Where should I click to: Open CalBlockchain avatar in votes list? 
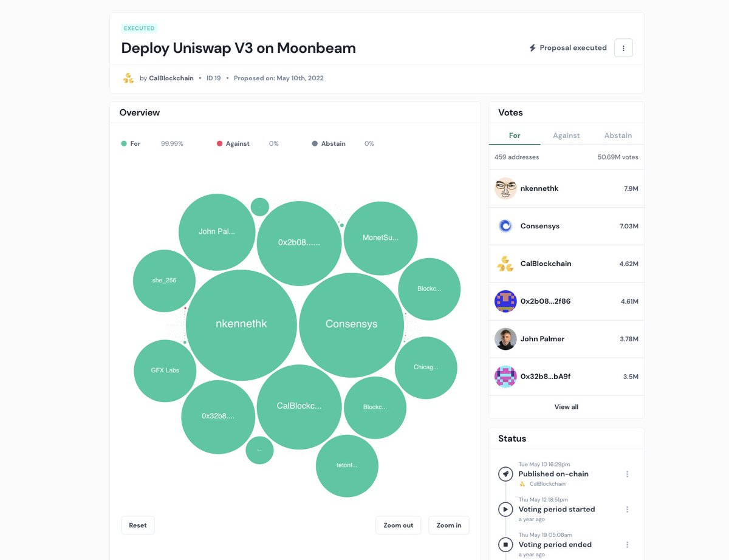[505, 264]
